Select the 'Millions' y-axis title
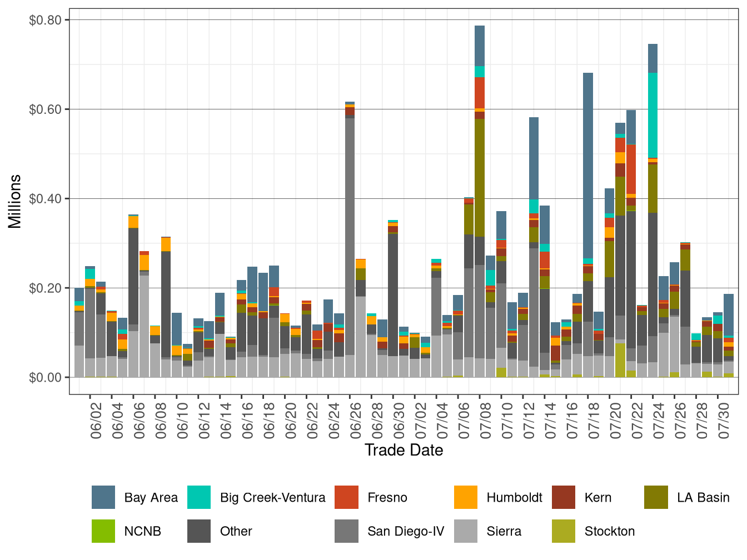Screen dimensions: 747x560 [15, 202]
